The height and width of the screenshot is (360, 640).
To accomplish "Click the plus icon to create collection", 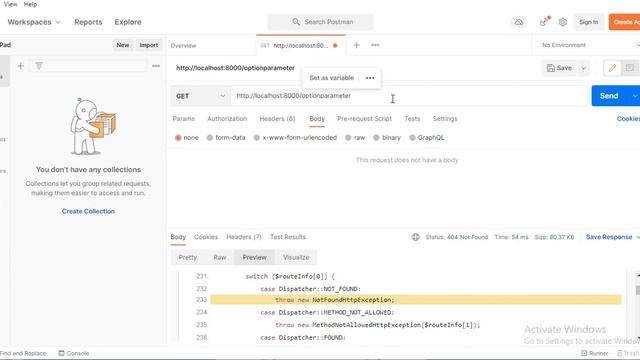I will click(20, 66).
